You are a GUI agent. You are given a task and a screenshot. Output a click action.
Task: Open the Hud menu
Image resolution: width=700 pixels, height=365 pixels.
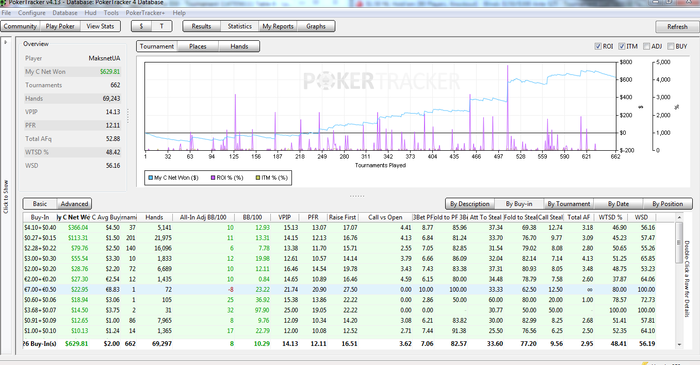(x=90, y=13)
